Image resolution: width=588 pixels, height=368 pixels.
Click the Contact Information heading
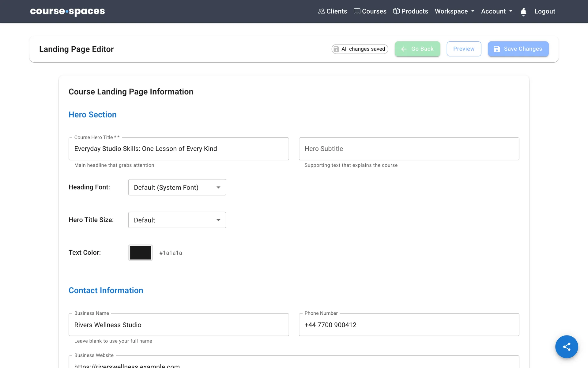[106, 290]
